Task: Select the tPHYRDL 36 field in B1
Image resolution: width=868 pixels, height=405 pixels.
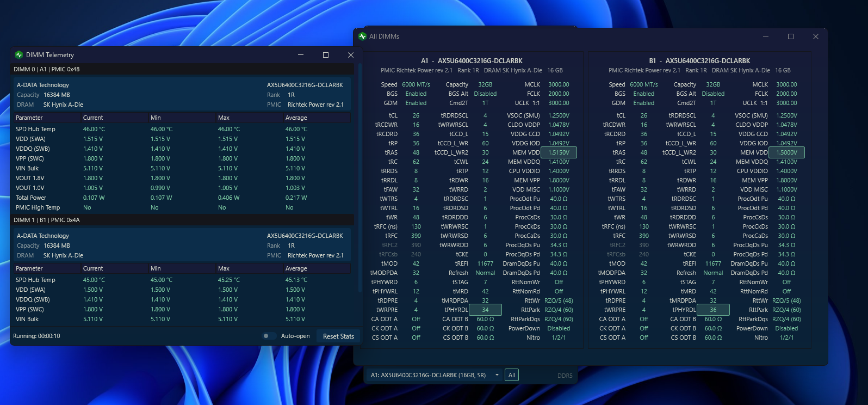Action: 713,310
